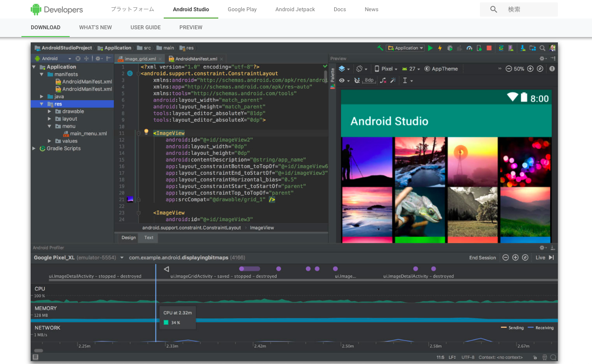
Task: Click the Debug app bug icon
Action: coord(450,48)
